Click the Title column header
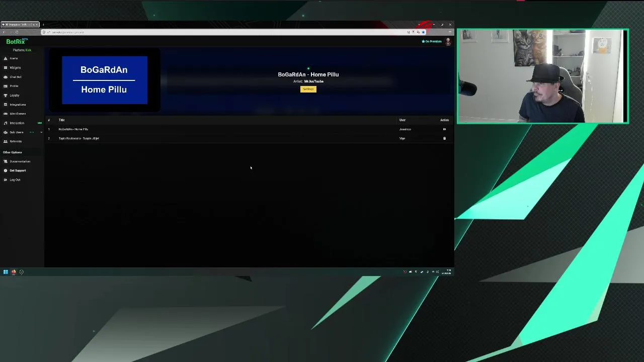 pyautogui.click(x=61, y=120)
